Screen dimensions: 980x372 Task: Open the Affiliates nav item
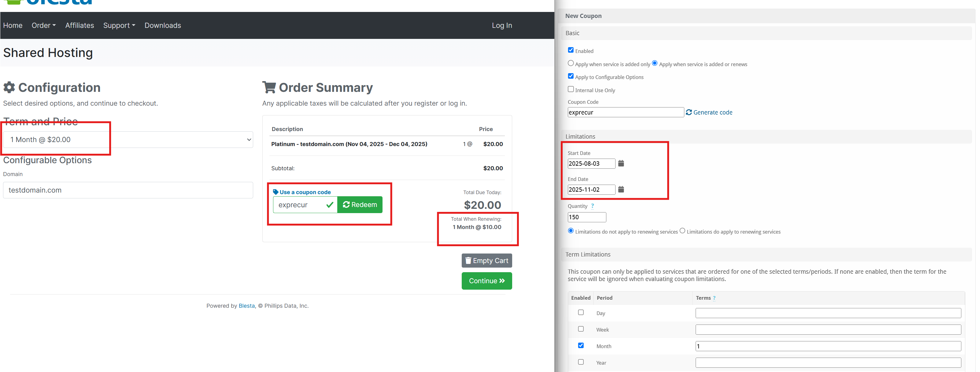click(80, 25)
